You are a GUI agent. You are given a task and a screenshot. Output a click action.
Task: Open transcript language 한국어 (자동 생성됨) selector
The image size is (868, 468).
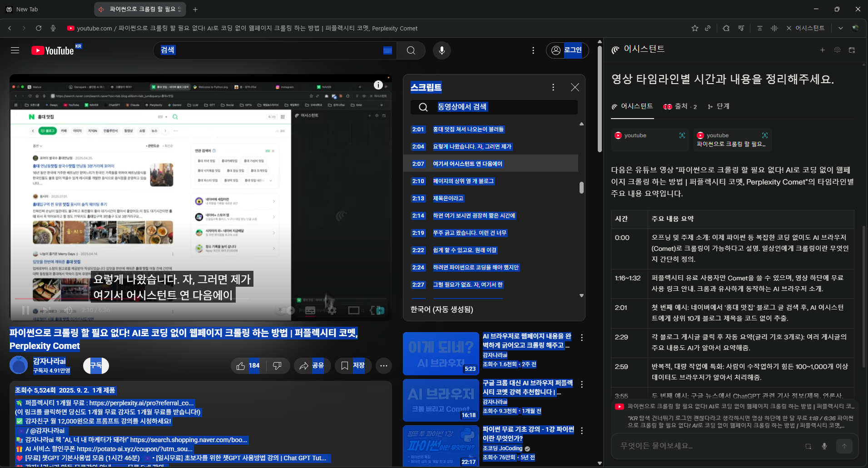click(442, 309)
